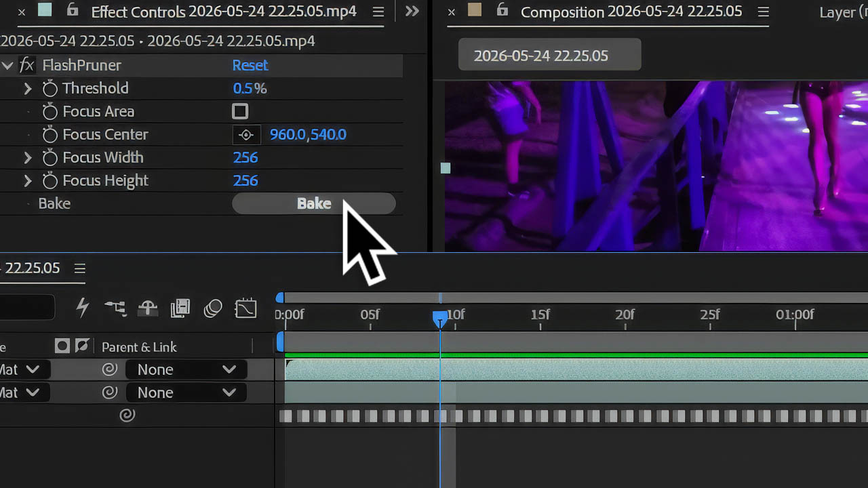This screenshot has width=868, height=488.
Task: Select the first layer's bar in the timeline
Action: coord(576,369)
